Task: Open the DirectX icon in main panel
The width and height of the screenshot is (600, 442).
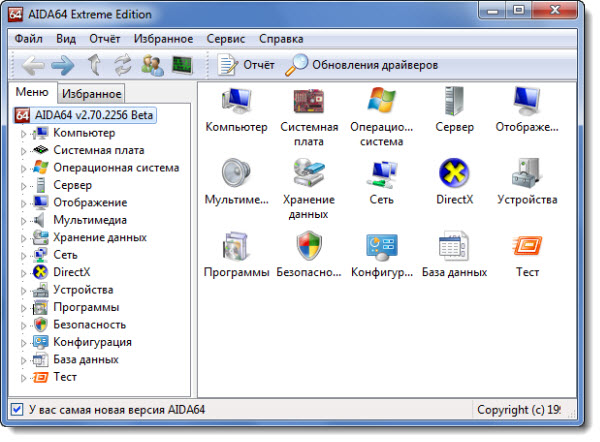Action: (454, 174)
